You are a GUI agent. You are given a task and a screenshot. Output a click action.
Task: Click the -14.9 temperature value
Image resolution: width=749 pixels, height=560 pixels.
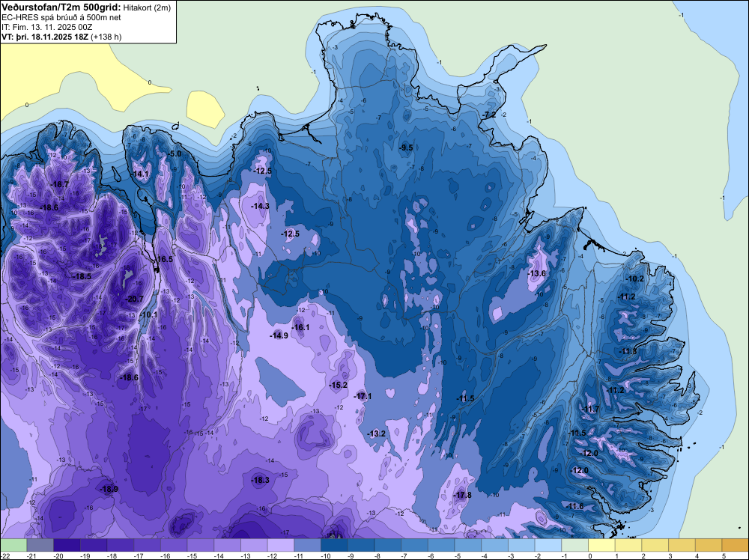click(x=279, y=335)
